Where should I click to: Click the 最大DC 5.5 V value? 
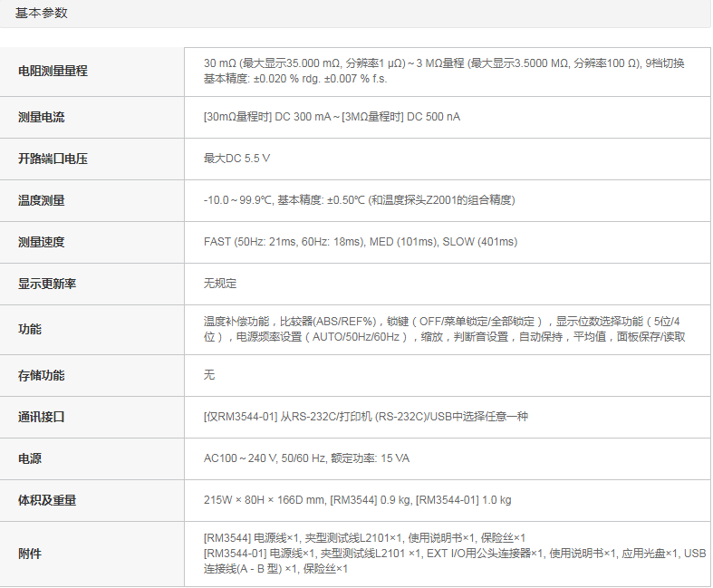[x=236, y=159]
